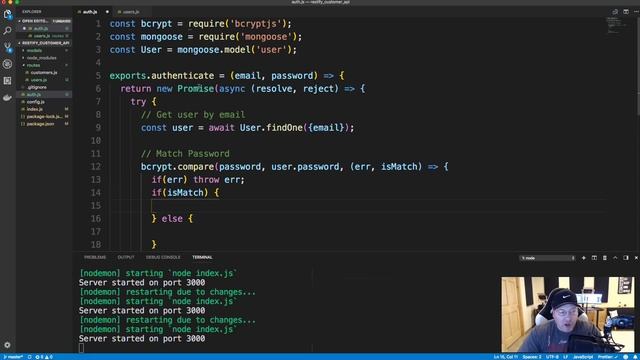
Task: Select the node terminal dropdown
Action: point(547,258)
